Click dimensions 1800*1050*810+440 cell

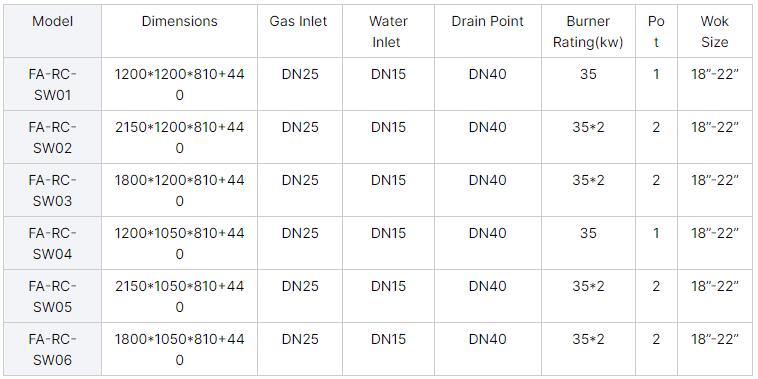click(179, 349)
